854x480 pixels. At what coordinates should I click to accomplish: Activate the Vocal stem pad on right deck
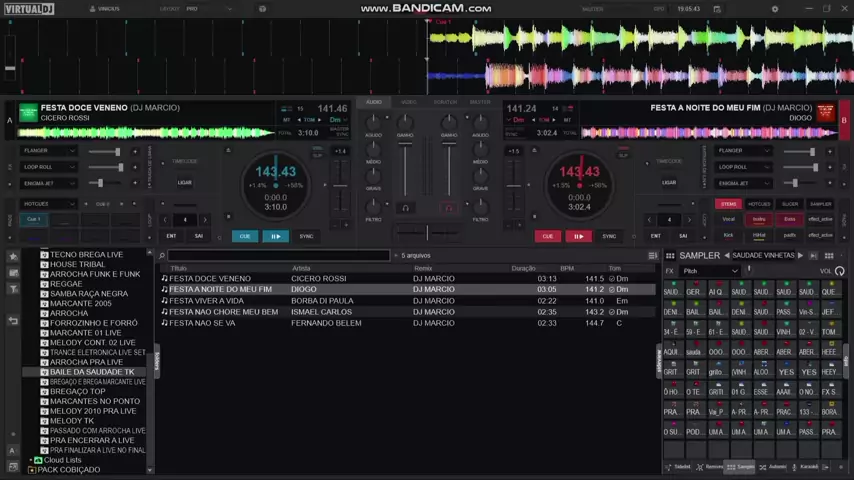pyautogui.click(x=729, y=219)
